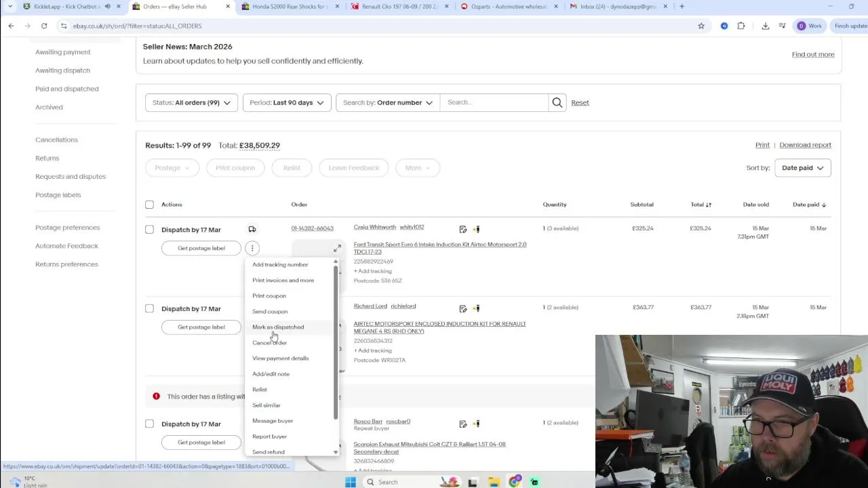
Task: Choose Mark as dispatched in the menu
Action: (x=278, y=327)
